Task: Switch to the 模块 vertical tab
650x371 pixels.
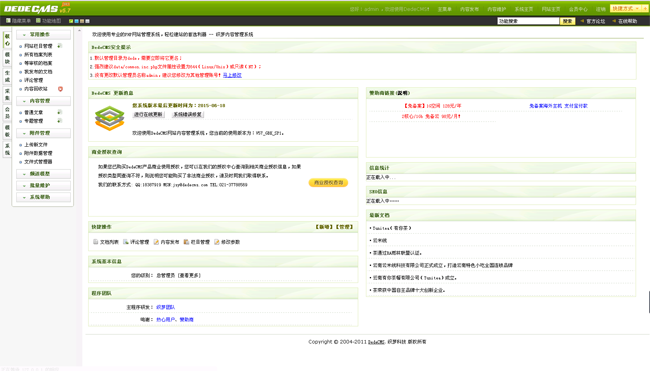Action: [x=7, y=58]
